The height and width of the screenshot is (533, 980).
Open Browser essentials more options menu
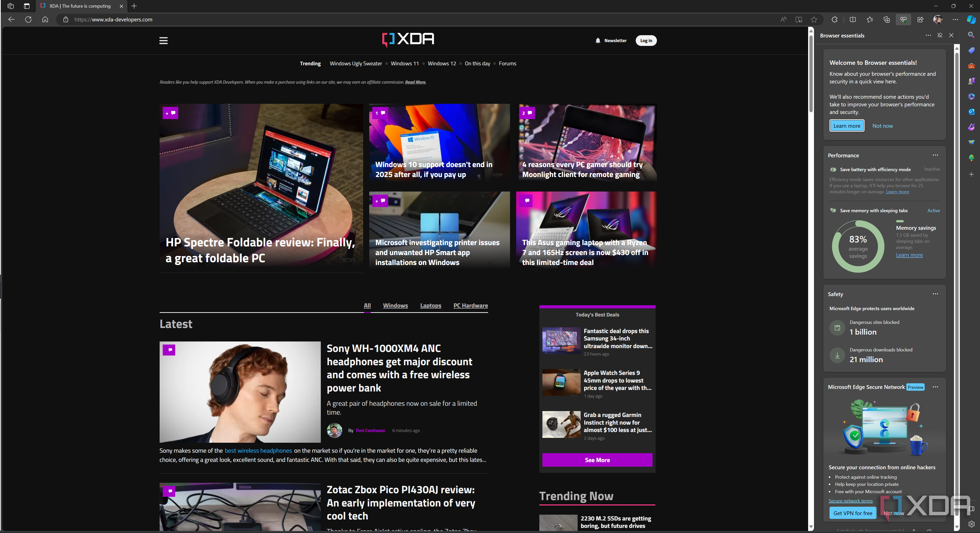point(928,35)
